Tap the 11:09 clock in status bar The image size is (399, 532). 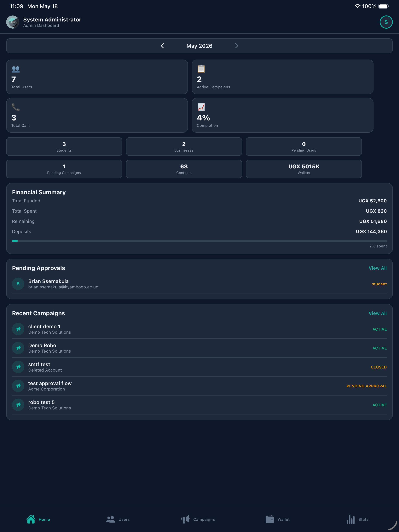[x=16, y=6]
